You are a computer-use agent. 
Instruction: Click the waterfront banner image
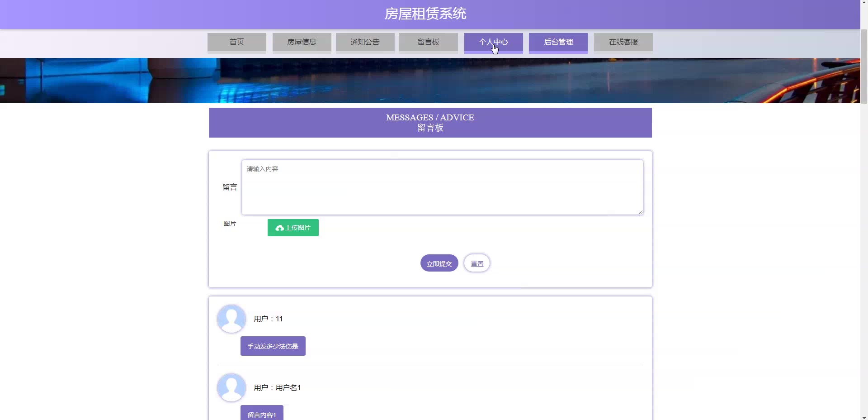point(430,81)
